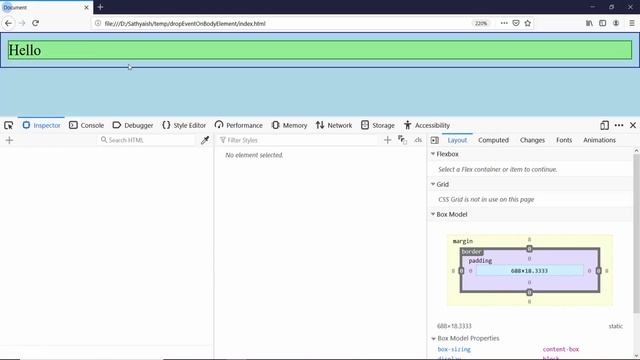Screen dimensions: 640x360
Task: Close the developer tools
Action: tap(633, 125)
